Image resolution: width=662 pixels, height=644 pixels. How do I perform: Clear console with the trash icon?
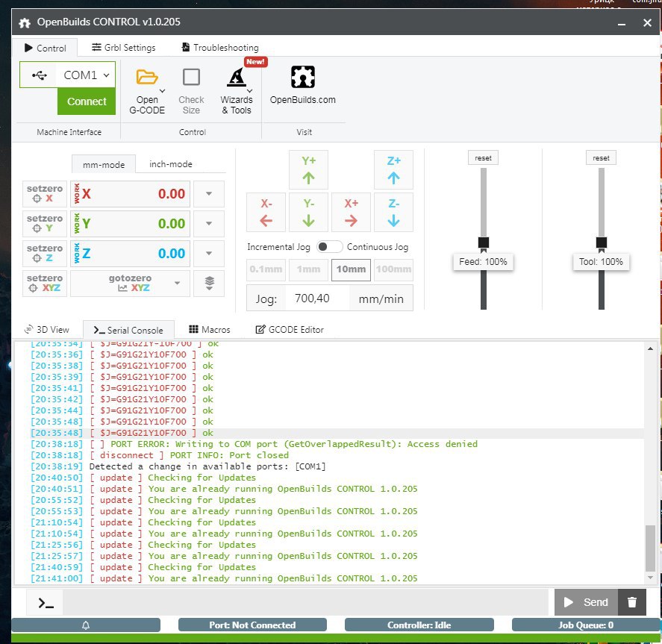(x=632, y=602)
